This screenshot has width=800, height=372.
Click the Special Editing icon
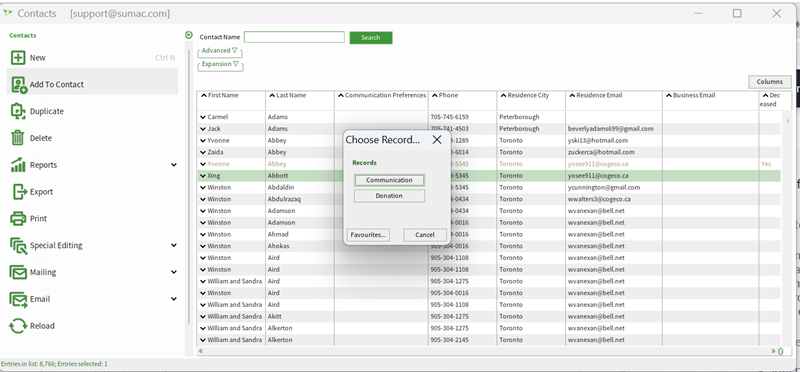pos(18,245)
